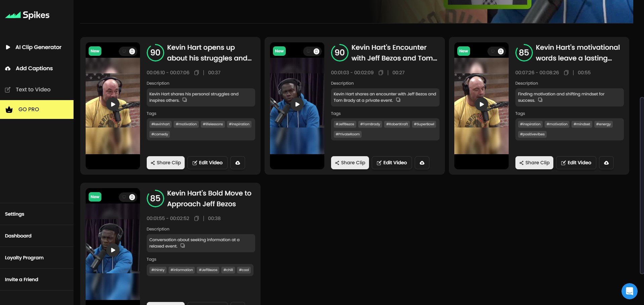Edit the 'opens up about his struggles' video
This screenshot has width=644, height=305.
(208, 163)
